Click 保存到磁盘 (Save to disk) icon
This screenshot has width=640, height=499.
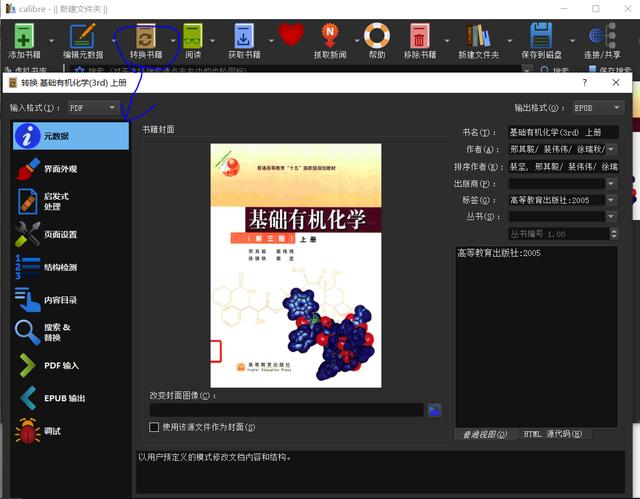pyautogui.click(x=541, y=36)
